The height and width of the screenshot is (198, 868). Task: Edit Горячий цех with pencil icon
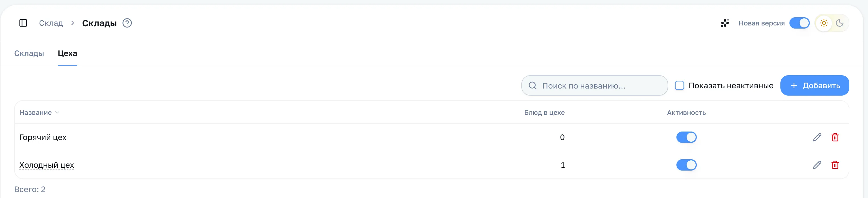(x=817, y=137)
